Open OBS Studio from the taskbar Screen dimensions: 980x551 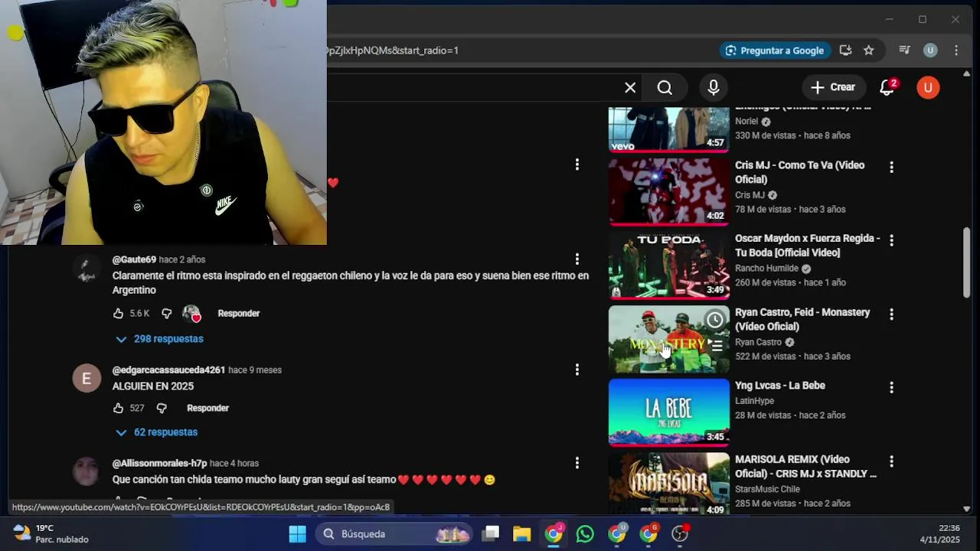[680, 534]
